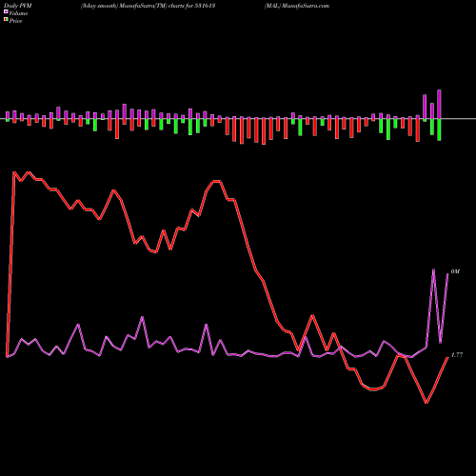Image resolution: width=476 pixels, height=476 pixels.
Task: Click the '1.77' price end label
Action: click(x=457, y=355)
